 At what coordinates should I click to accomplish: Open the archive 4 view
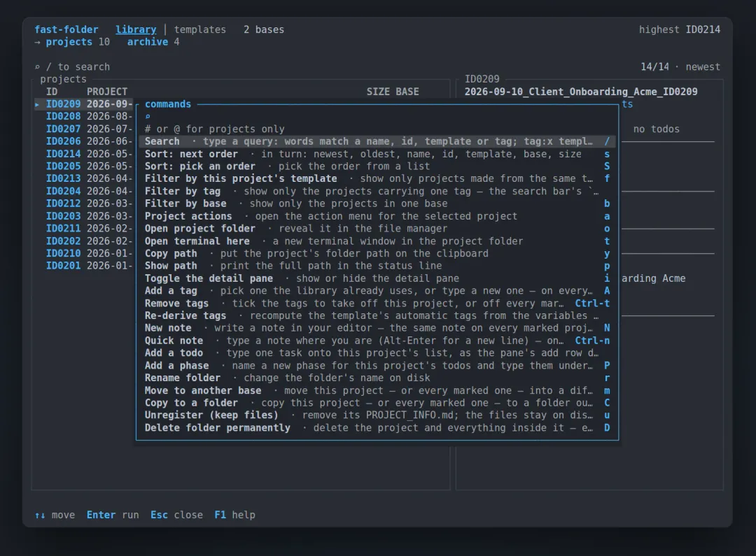point(153,42)
